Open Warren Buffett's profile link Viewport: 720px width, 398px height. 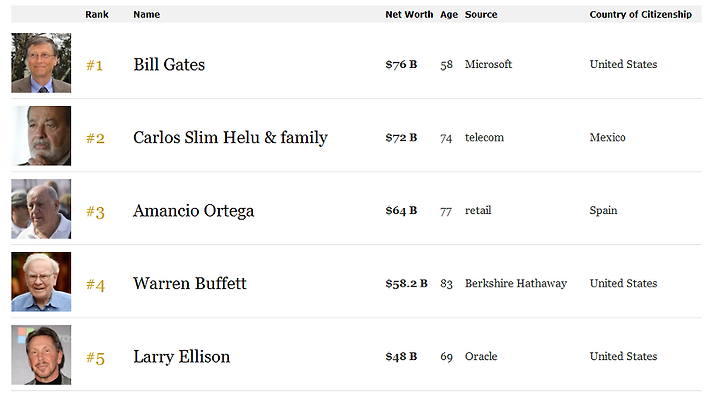point(190,284)
